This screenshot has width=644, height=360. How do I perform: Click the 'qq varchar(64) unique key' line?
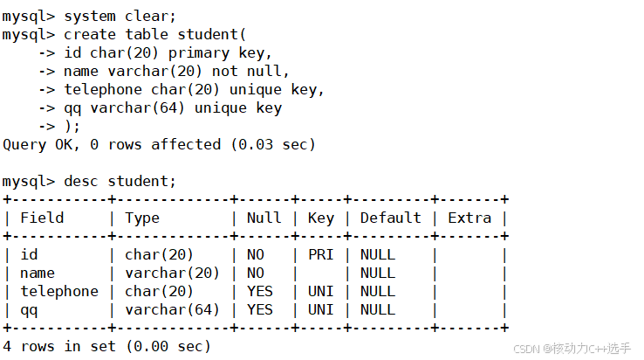coord(173,108)
